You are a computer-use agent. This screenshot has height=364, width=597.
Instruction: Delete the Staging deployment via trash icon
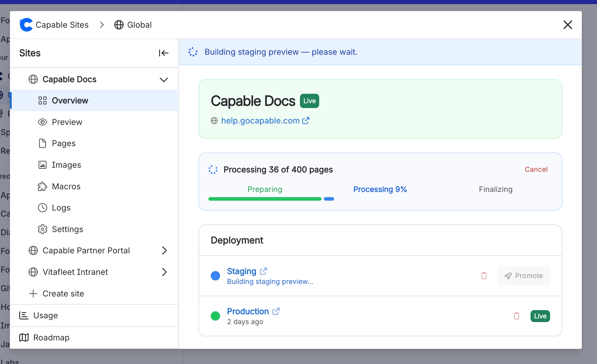484,276
